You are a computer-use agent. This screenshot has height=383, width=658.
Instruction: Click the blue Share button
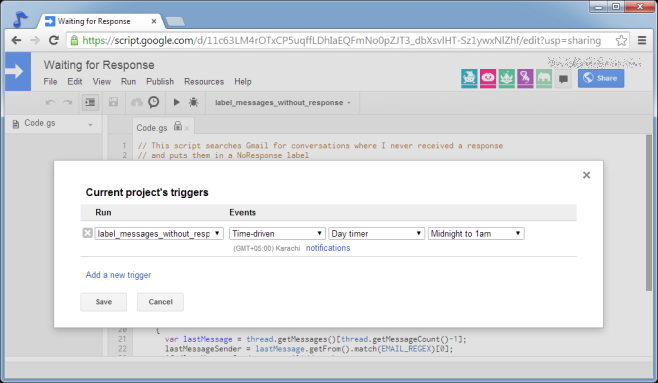click(601, 78)
